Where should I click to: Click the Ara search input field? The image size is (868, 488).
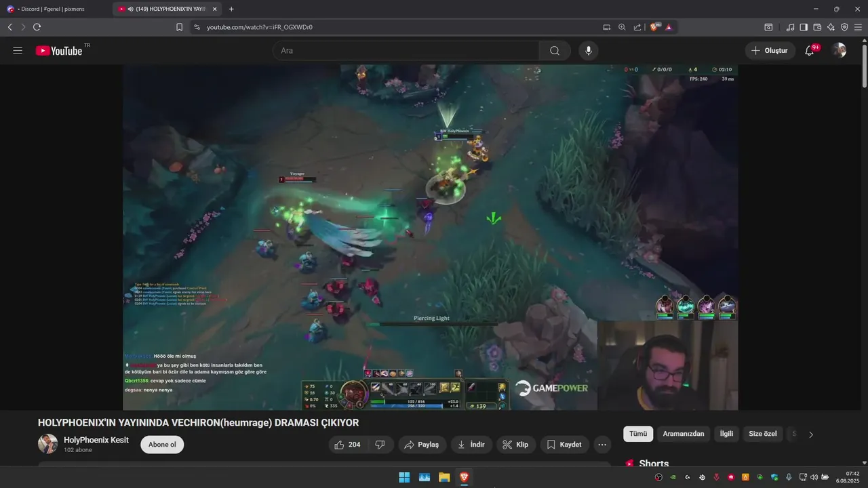[407, 51]
